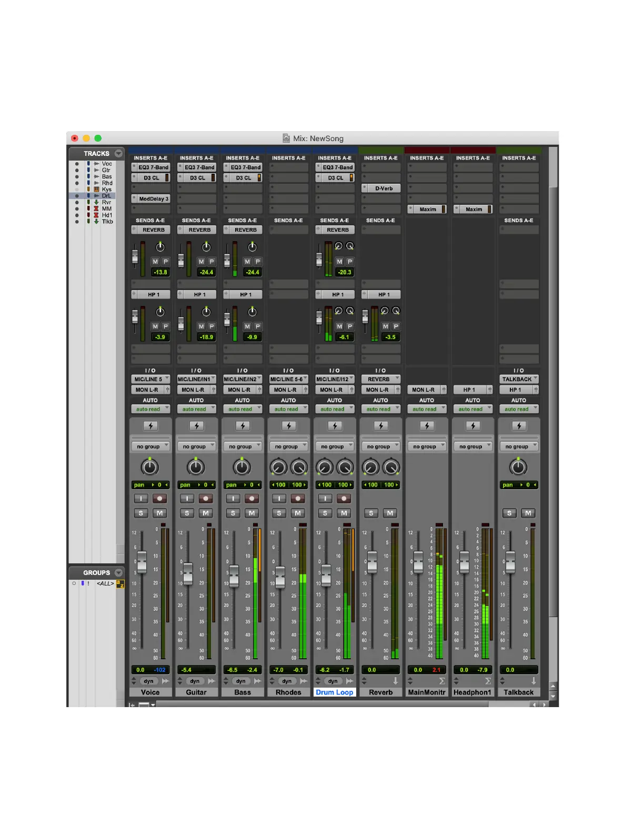644x834 pixels.
Task: Click the Voice pan value field
Action: (150, 485)
